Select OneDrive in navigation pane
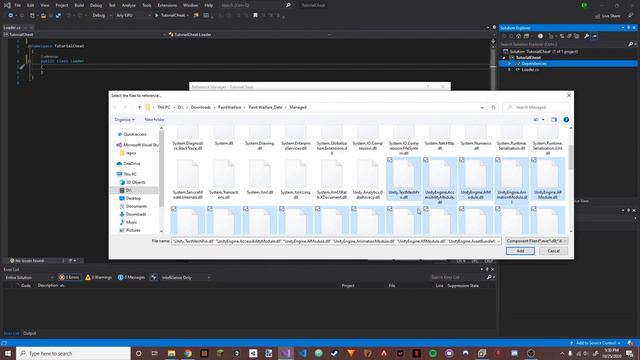The height and width of the screenshot is (360, 640). [x=131, y=164]
